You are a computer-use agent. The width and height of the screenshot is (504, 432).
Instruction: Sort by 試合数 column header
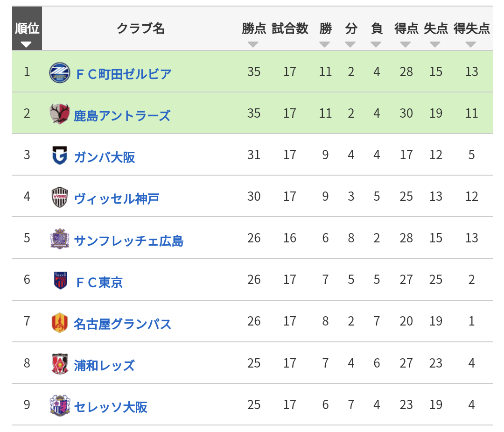tap(290, 28)
